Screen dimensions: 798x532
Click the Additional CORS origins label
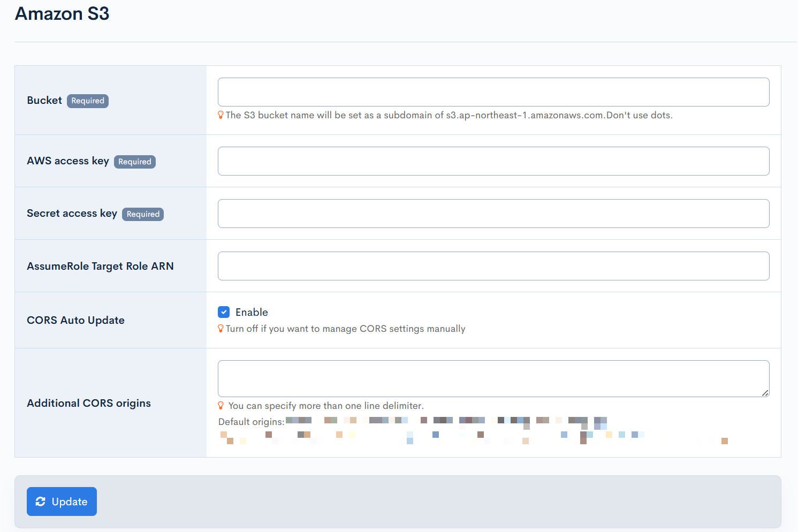[x=89, y=403]
